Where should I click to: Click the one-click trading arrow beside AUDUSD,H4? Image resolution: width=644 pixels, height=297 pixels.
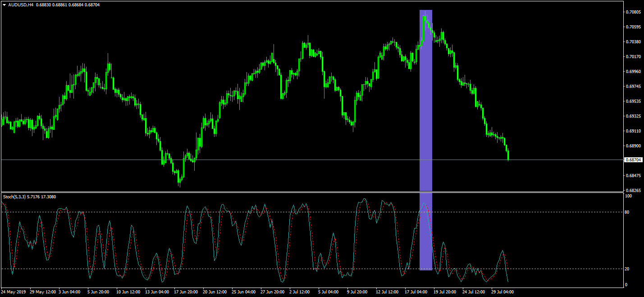[x=4, y=5]
